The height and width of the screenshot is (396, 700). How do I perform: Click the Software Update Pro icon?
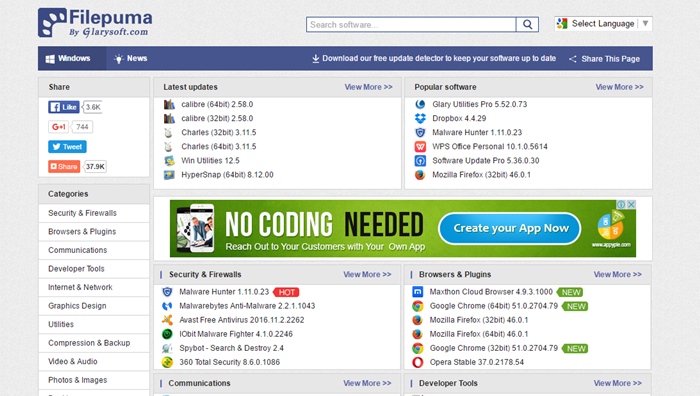420,161
